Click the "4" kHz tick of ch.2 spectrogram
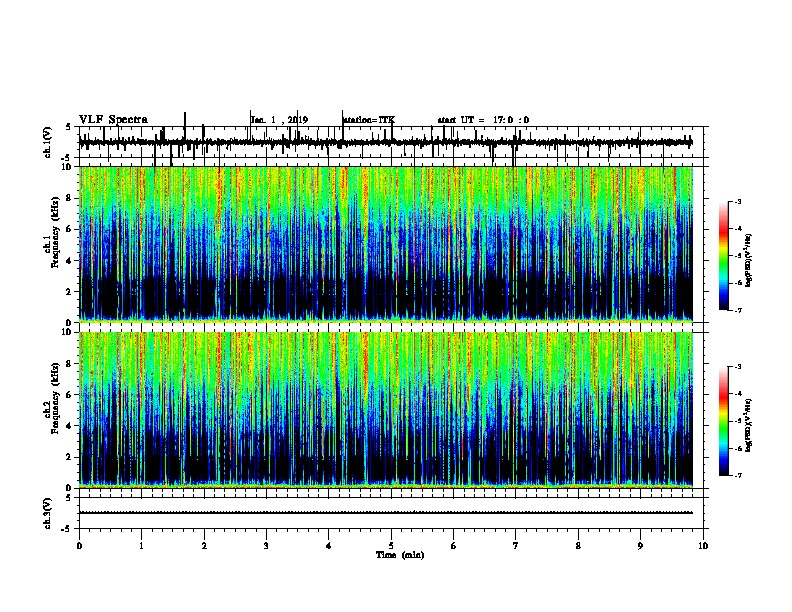 [70, 426]
